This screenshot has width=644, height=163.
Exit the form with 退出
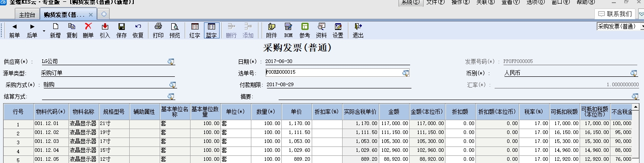[x=358, y=31]
